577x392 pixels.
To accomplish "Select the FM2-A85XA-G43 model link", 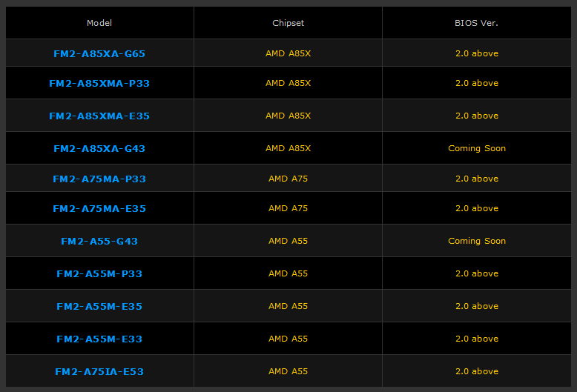I will 99,148.
